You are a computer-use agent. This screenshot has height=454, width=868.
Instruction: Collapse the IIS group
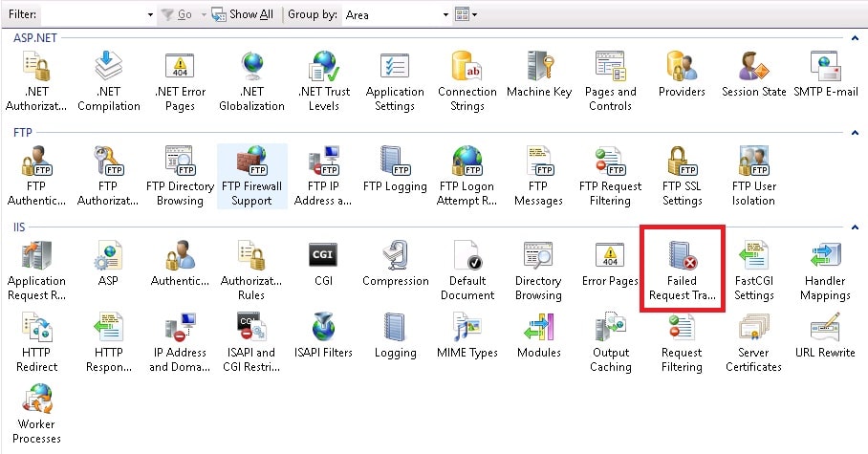click(x=855, y=227)
